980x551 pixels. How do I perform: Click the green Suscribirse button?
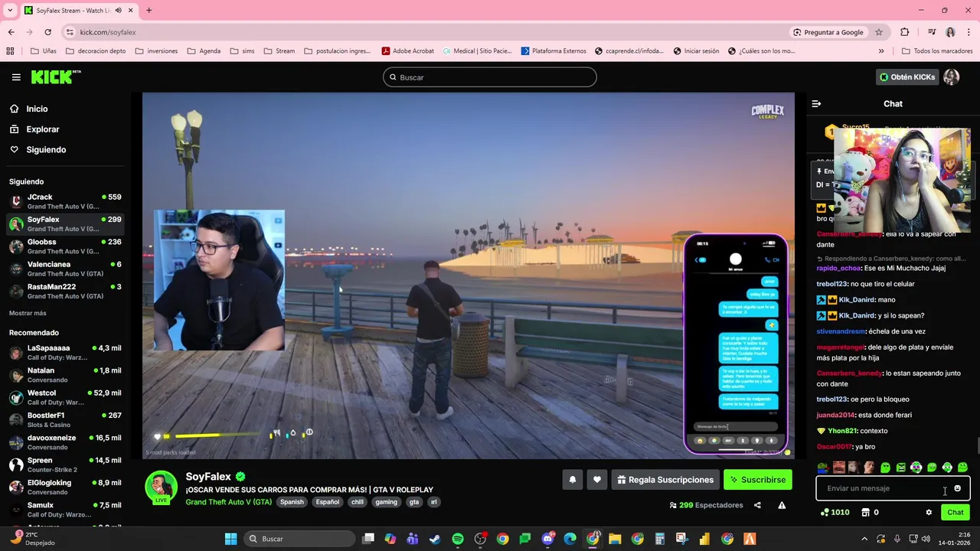tap(758, 480)
